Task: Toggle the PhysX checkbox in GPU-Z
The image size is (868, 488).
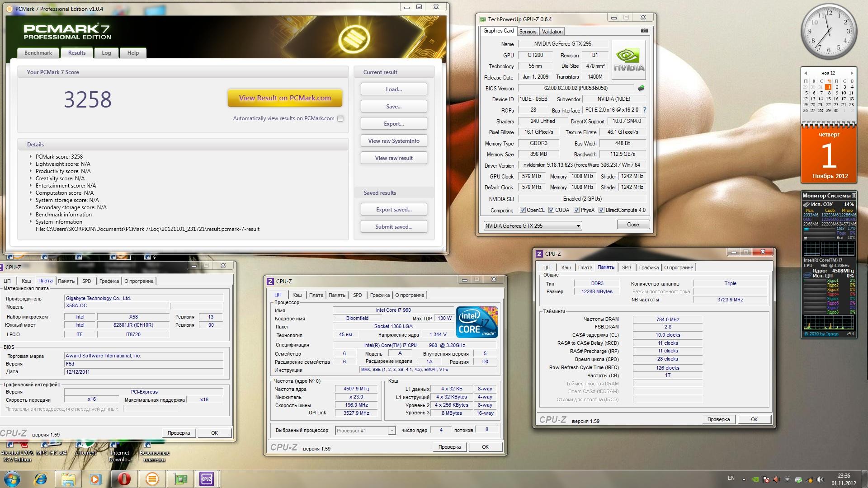Action: coord(576,210)
